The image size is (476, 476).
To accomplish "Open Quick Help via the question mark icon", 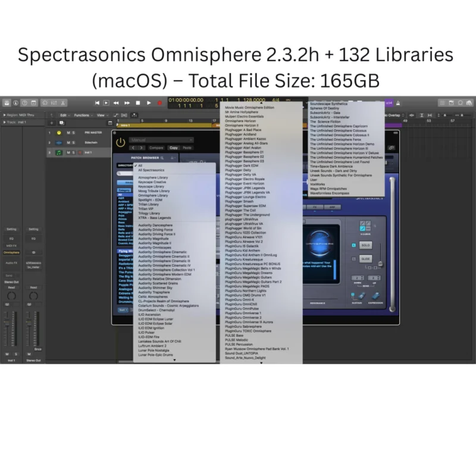I will pos(23,102).
